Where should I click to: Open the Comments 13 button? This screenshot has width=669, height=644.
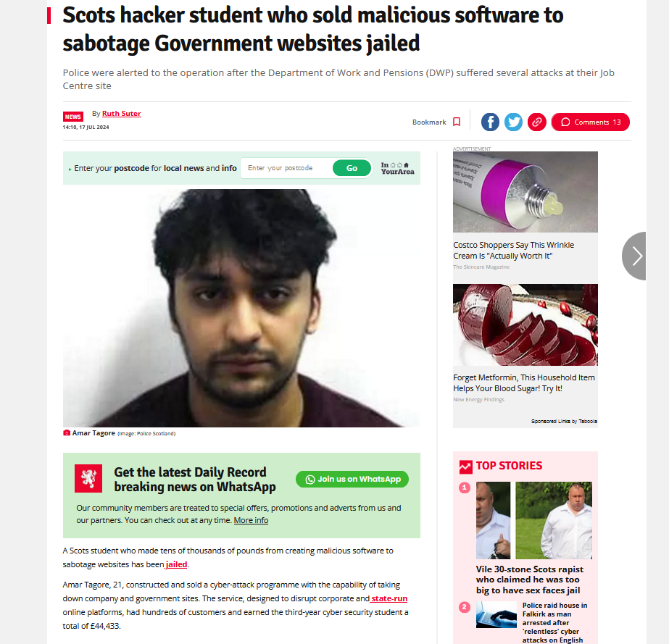pos(590,122)
